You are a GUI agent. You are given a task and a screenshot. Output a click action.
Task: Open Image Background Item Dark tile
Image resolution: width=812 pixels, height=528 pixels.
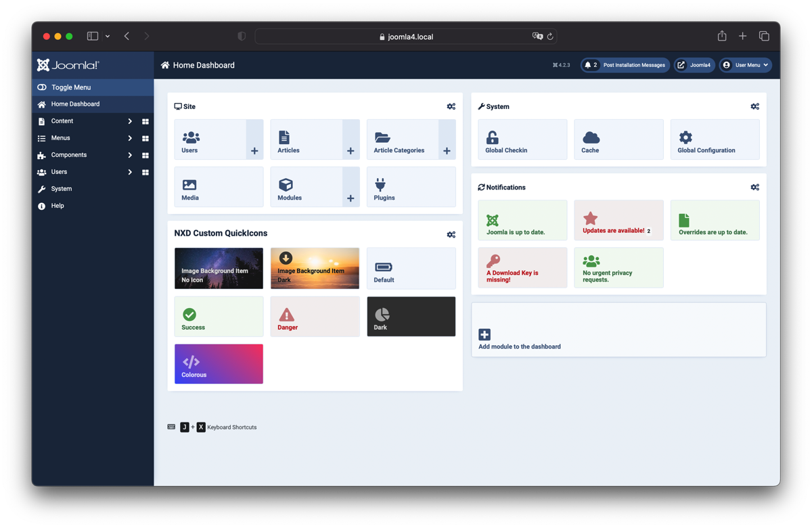pos(315,268)
